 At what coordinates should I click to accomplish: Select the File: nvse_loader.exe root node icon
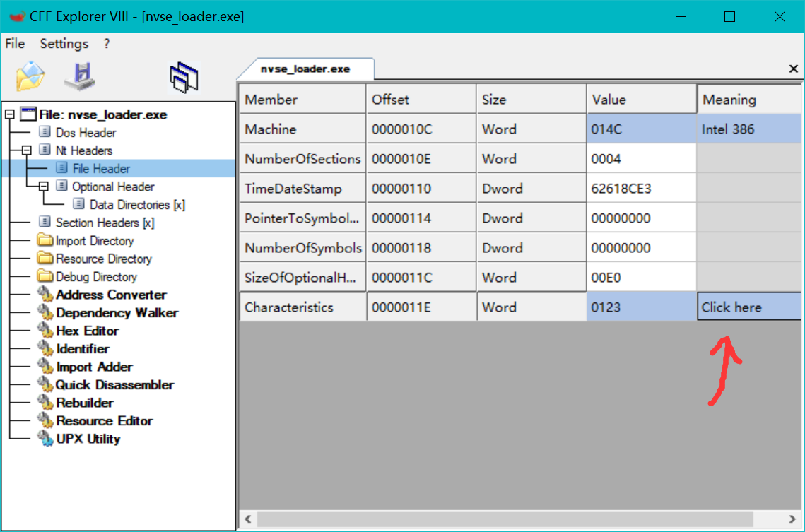click(x=28, y=114)
